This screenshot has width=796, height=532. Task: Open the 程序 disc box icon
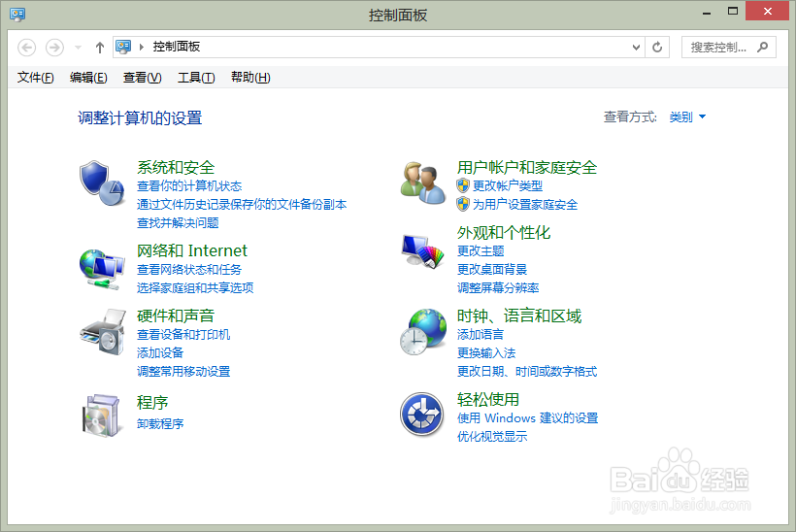click(x=101, y=416)
